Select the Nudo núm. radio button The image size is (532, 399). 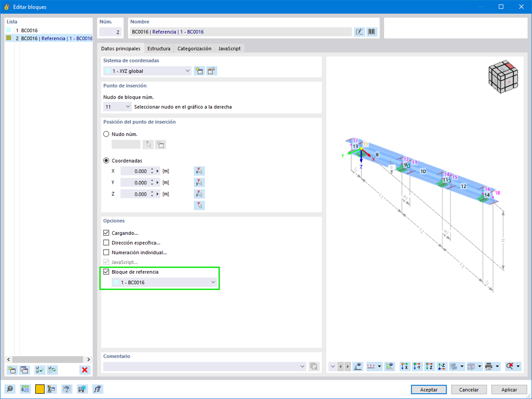coord(106,134)
